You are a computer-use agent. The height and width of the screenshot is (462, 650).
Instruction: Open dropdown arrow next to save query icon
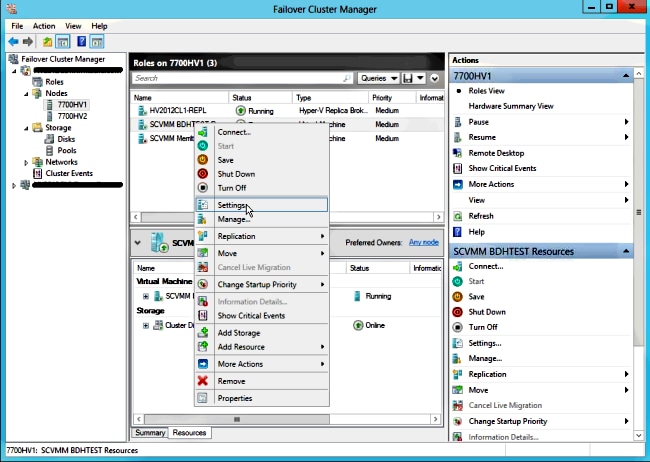pyautogui.click(x=420, y=78)
